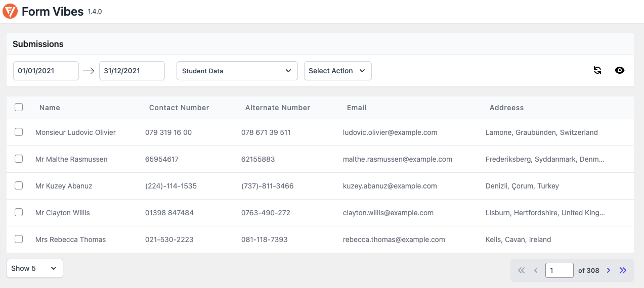This screenshot has height=288, width=644.
Task: Go to the previous page arrow
Action: pyautogui.click(x=536, y=270)
